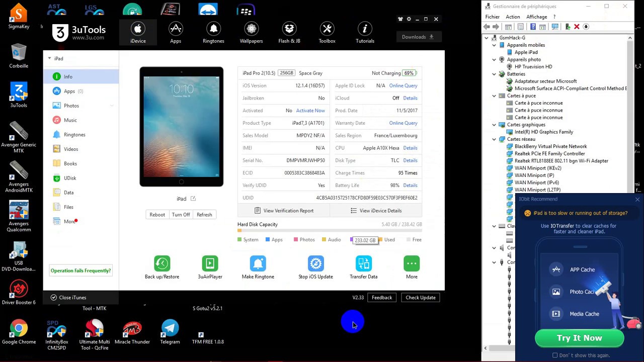Click the Back up/Restore icon
The image size is (644, 362).
(162, 263)
